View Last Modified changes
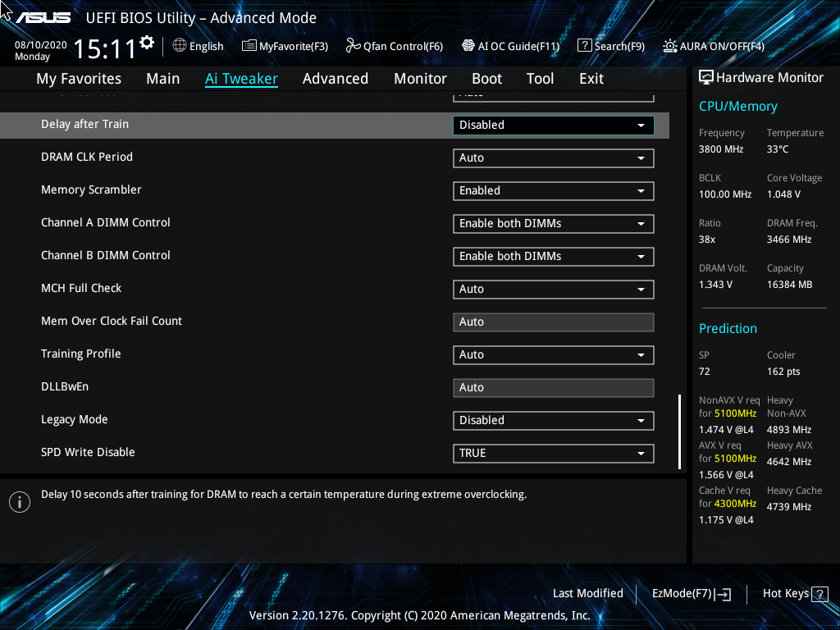The width and height of the screenshot is (840, 630). (x=587, y=593)
